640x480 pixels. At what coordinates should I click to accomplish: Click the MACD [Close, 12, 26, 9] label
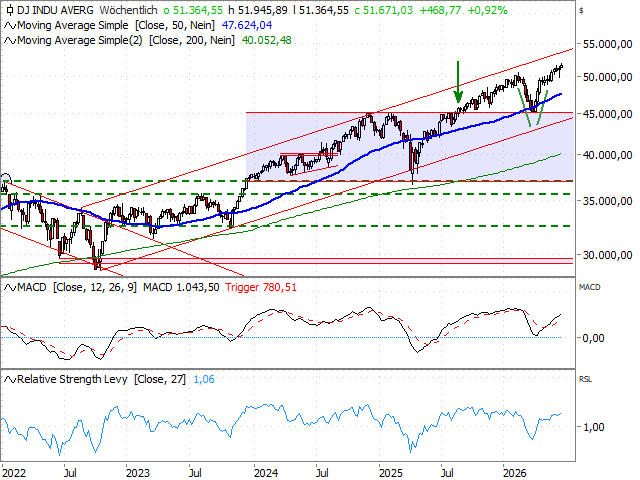[77, 287]
